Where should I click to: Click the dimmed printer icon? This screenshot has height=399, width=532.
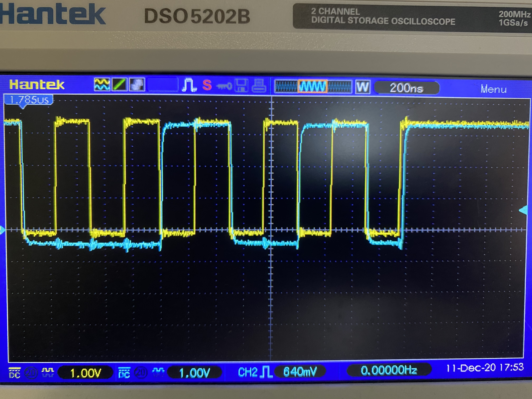pos(259,86)
